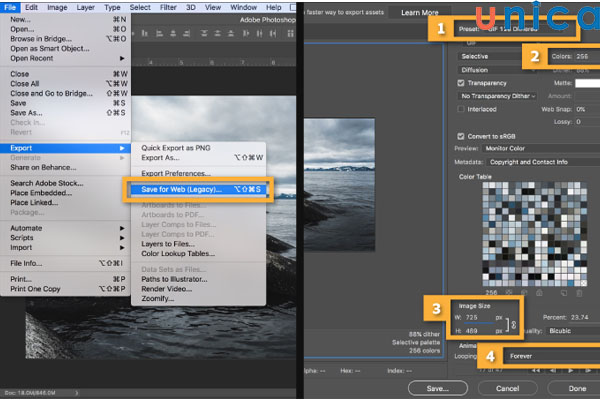Image resolution: width=600 pixels, height=400 pixels.
Task: Uncheck Convert to sRGB
Action: pyautogui.click(x=460, y=135)
